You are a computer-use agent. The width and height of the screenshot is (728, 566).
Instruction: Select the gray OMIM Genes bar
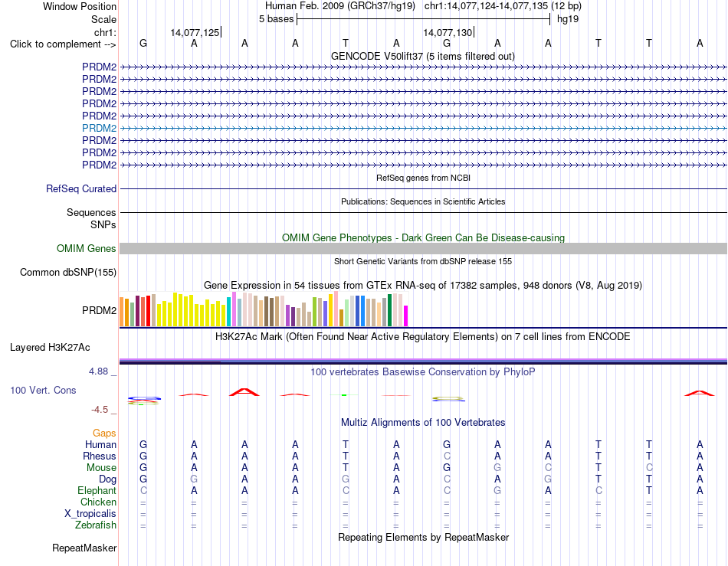point(423,249)
